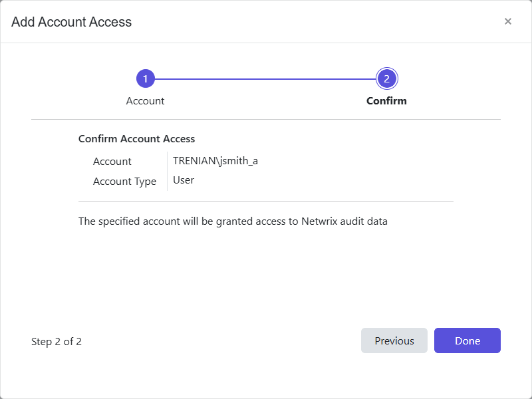Select the TRENIAN\jsmith_a account value

point(214,160)
